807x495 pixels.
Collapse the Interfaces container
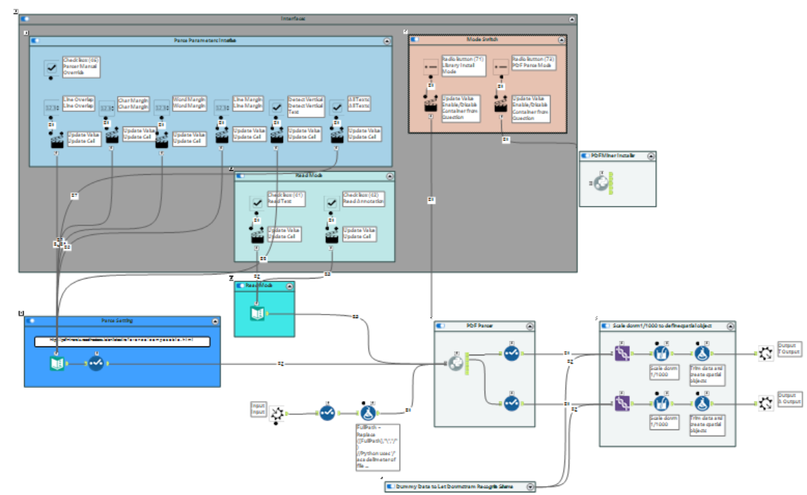click(x=572, y=19)
